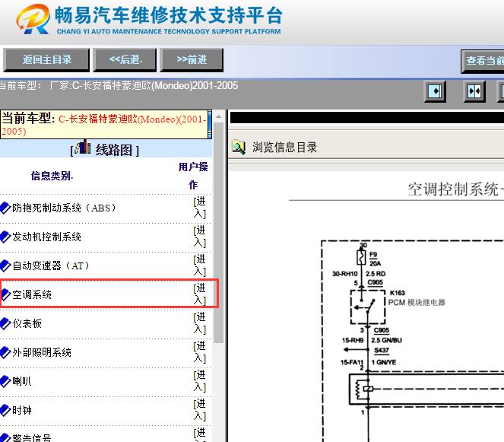Select the 警告信号 row text

[32, 437]
